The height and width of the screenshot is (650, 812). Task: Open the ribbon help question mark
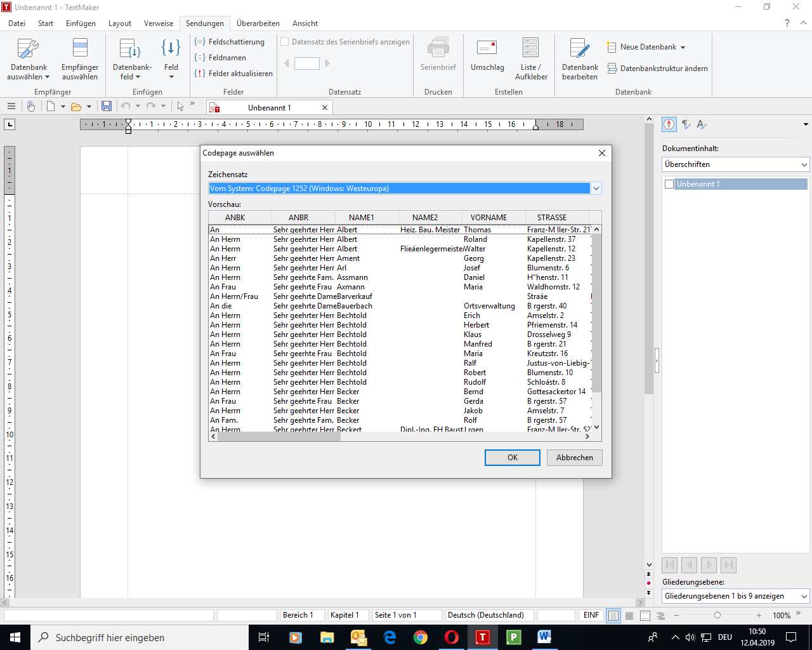pos(787,23)
